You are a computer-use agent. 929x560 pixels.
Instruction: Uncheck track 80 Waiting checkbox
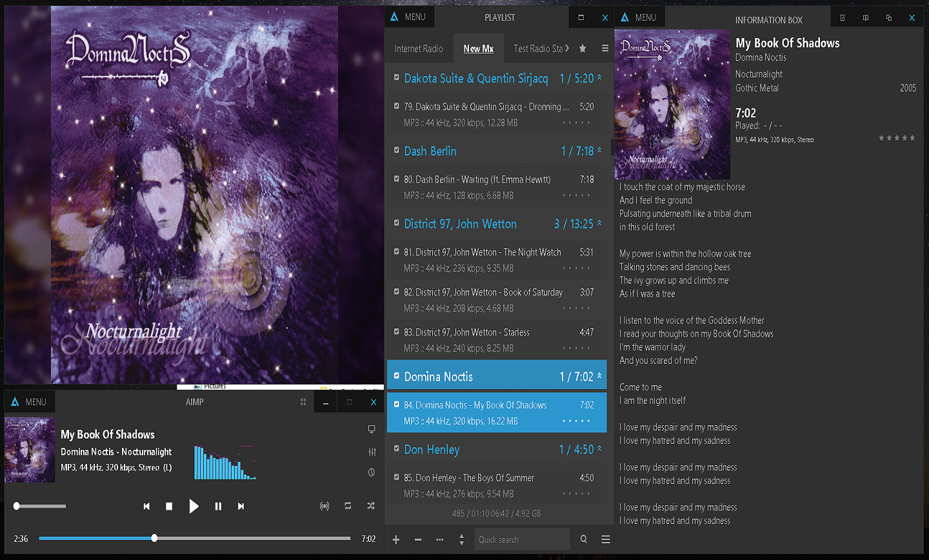(397, 179)
